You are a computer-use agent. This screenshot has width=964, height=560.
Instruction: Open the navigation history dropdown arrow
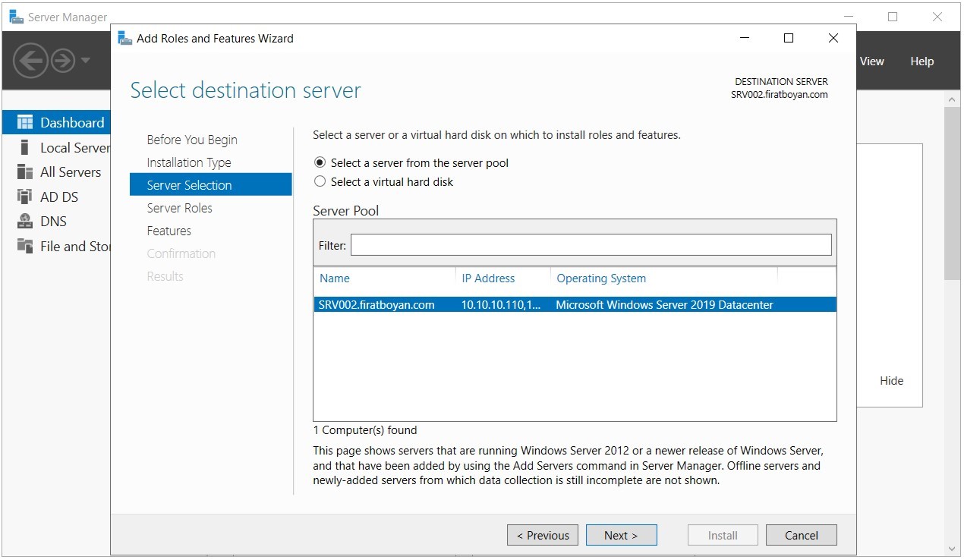[x=85, y=60]
